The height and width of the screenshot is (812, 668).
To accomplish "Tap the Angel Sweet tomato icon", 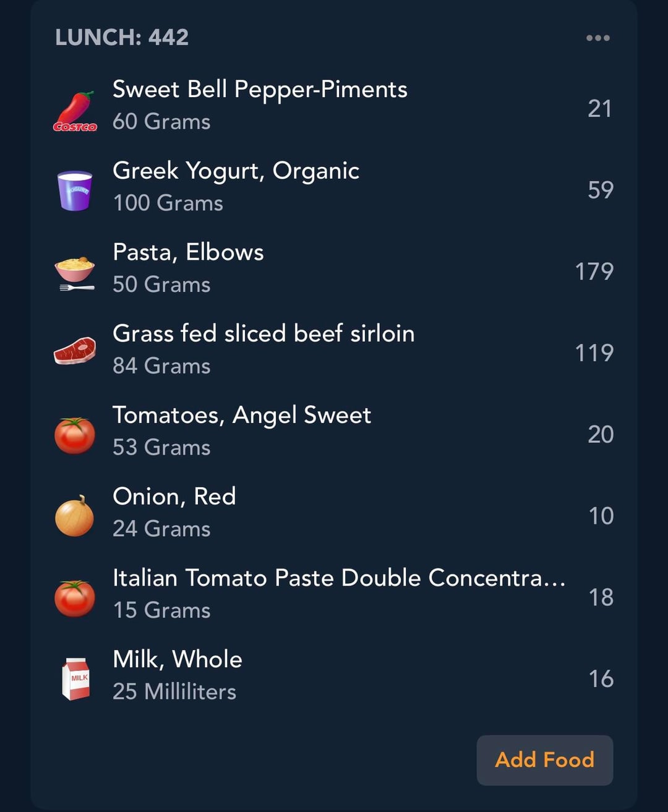I will (75, 435).
